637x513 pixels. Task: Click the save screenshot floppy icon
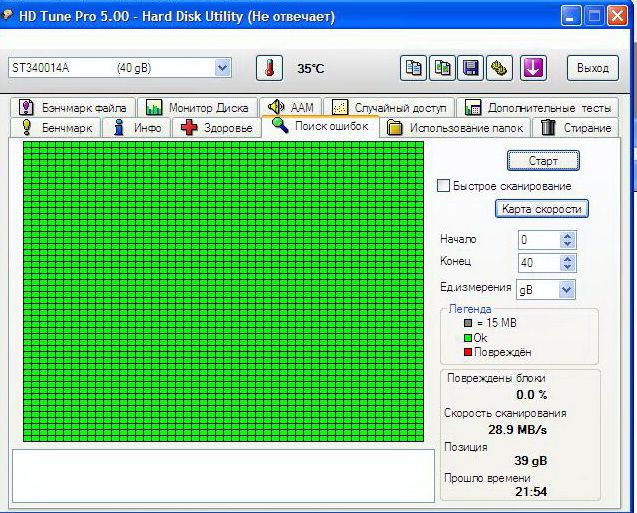click(x=470, y=68)
